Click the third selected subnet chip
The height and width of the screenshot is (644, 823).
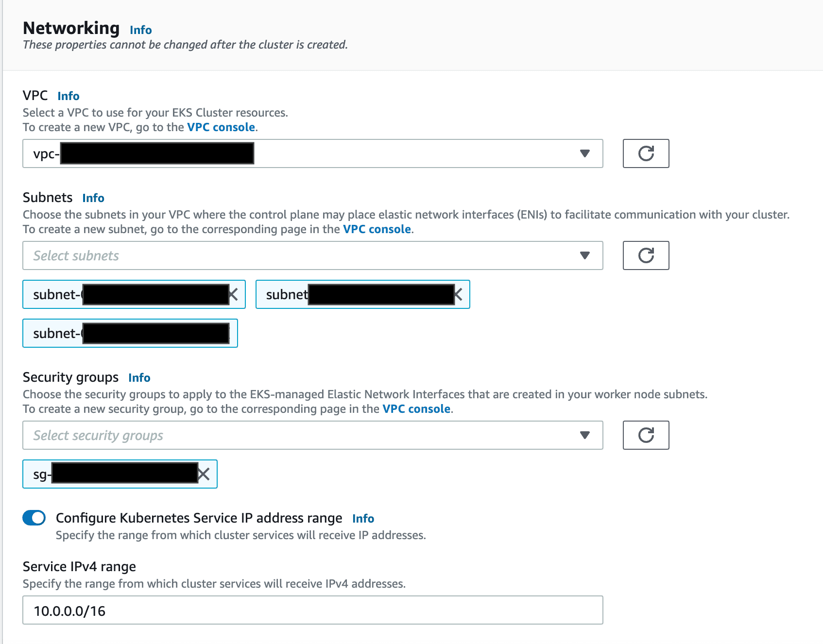(130, 333)
